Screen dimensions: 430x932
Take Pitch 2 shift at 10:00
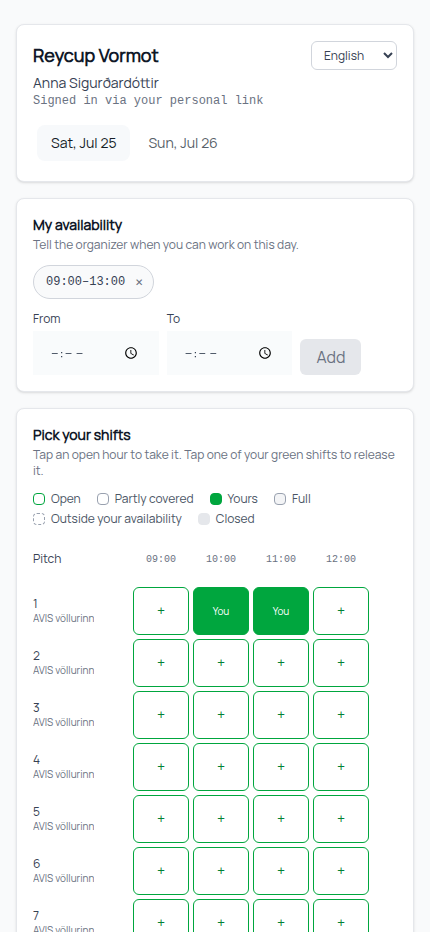(221, 663)
